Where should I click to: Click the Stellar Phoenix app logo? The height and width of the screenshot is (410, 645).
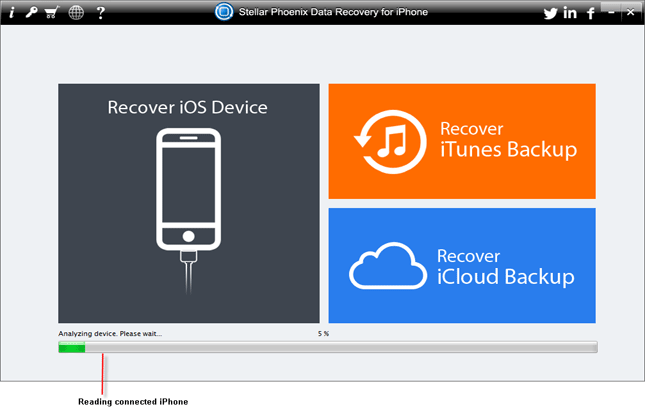(224, 12)
